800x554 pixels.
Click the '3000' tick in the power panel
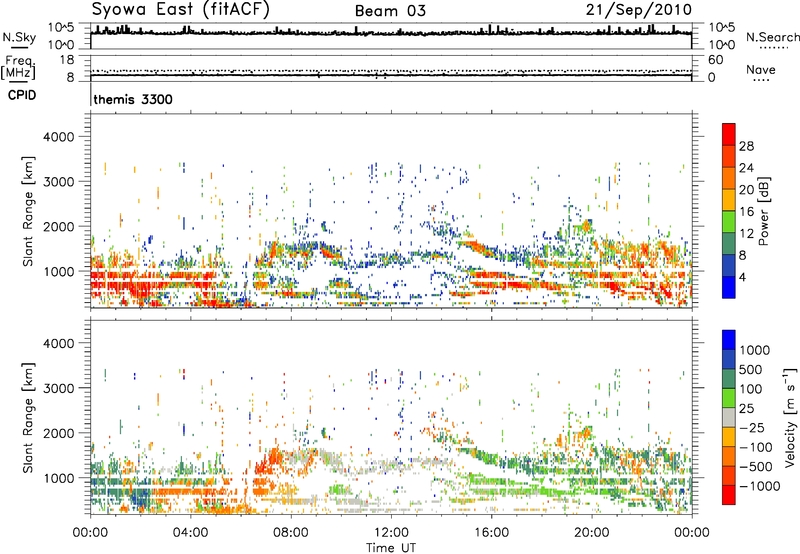pos(59,182)
